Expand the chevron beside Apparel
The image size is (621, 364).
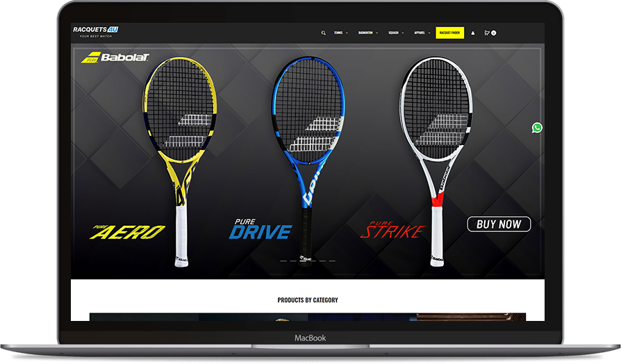point(429,33)
